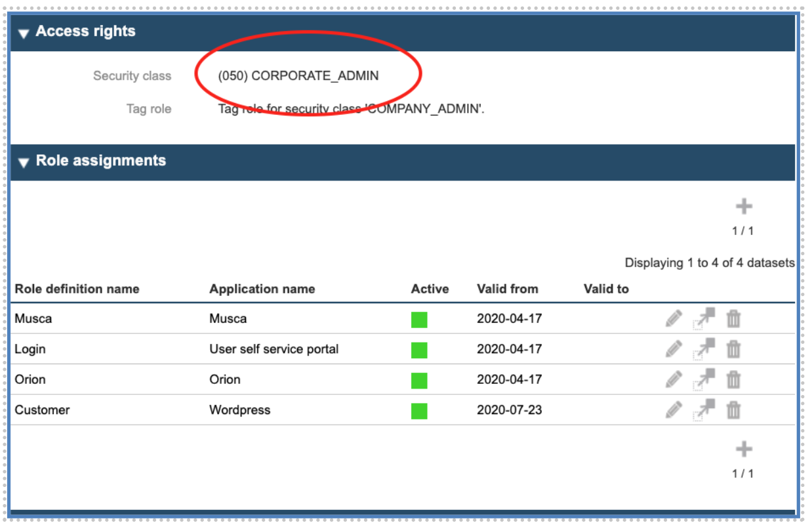Toggle the active status for Musca
Screen dimensions: 812x525
[x=420, y=318]
